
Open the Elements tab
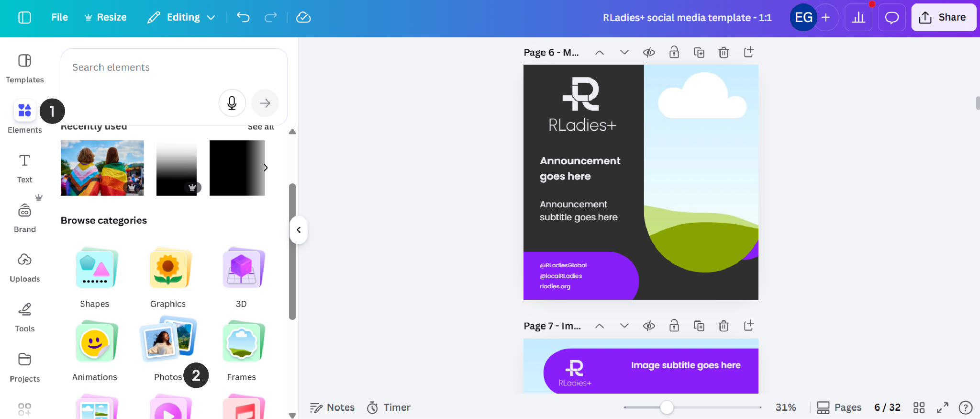coord(25,118)
